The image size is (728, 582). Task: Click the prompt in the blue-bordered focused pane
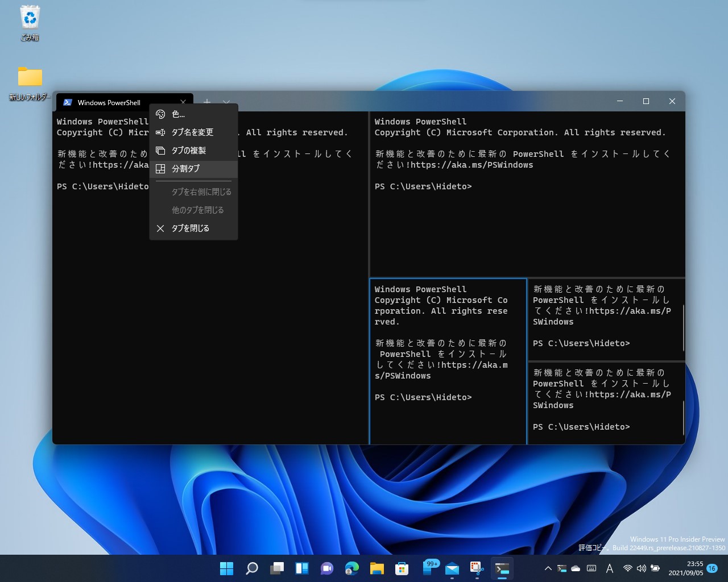point(423,397)
